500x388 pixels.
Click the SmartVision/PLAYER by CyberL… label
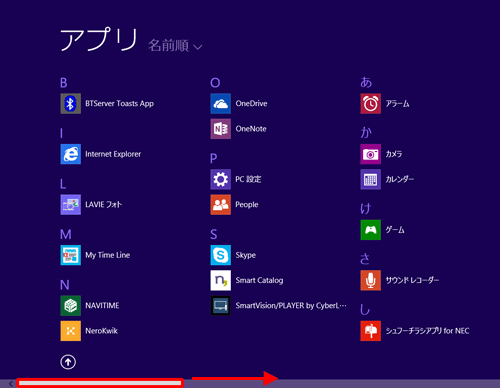coord(291,306)
